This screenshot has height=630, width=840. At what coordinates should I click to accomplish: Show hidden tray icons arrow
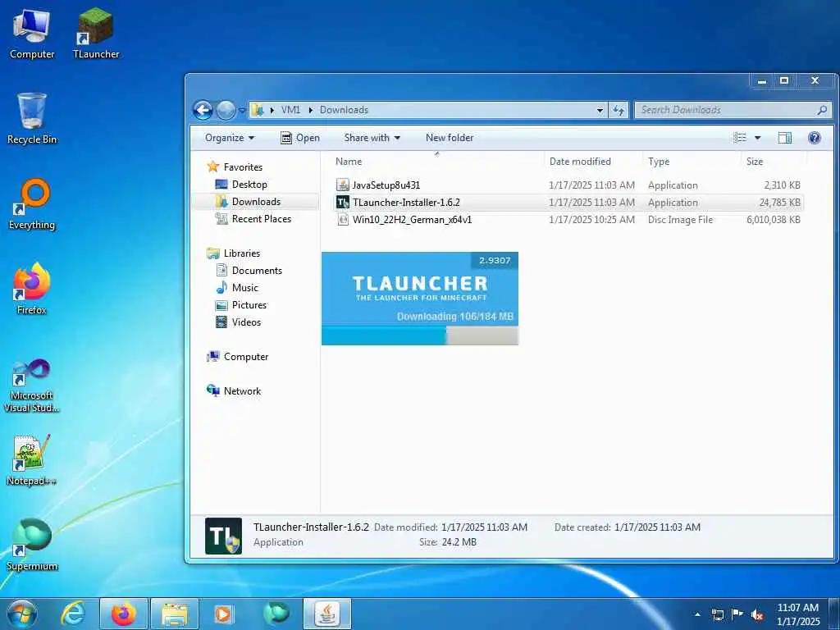click(697, 614)
